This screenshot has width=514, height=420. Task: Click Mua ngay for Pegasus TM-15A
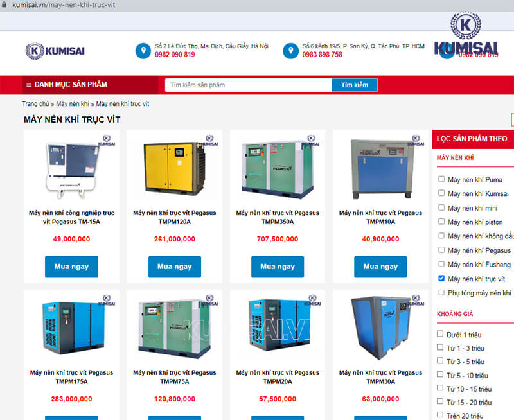click(x=71, y=267)
